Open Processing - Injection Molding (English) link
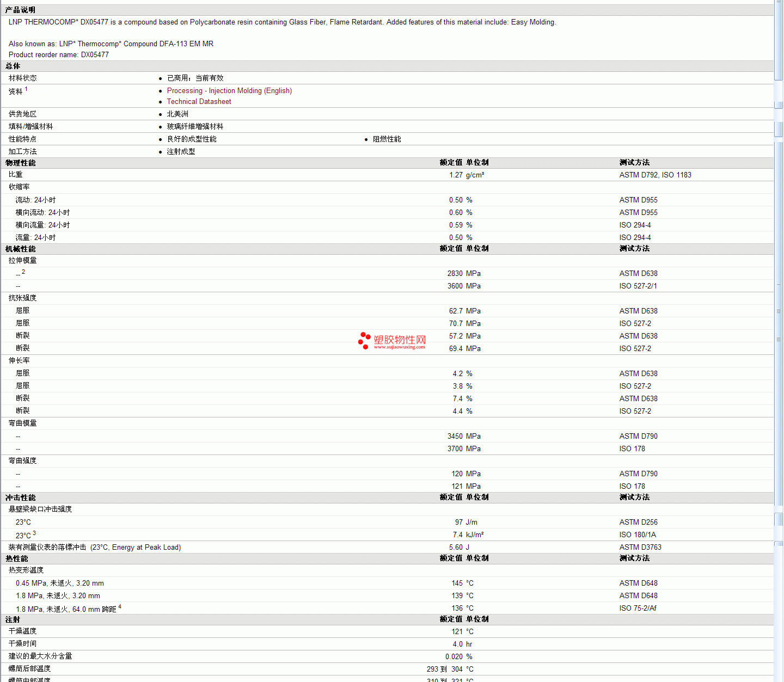Viewport: 784px width, 682px height. (229, 91)
